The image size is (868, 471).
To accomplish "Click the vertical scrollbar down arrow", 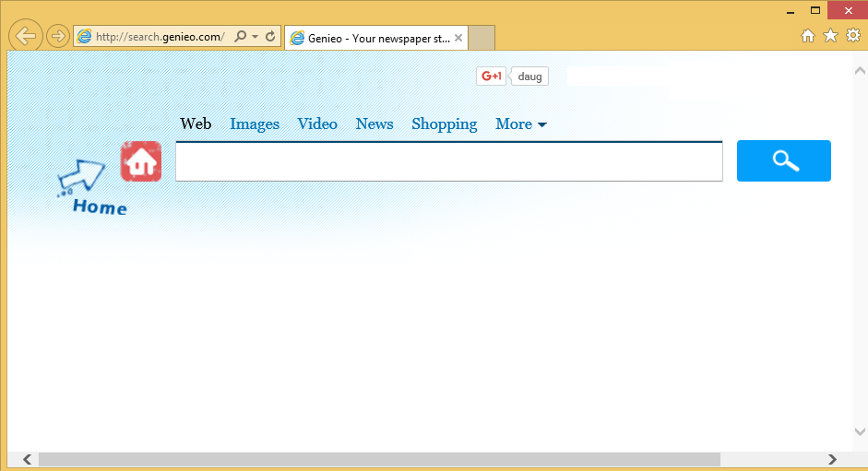I will [860, 431].
